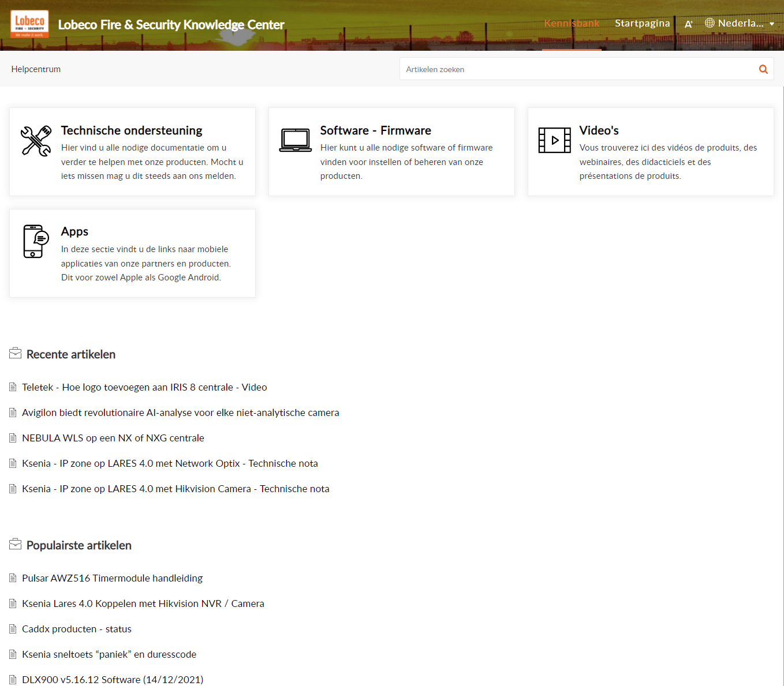Click the wrench and screwdriver icon

pos(36,141)
